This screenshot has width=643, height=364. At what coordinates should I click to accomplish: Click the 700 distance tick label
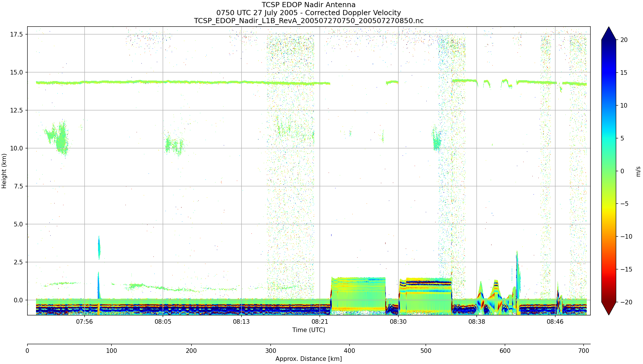pos(584,351)
